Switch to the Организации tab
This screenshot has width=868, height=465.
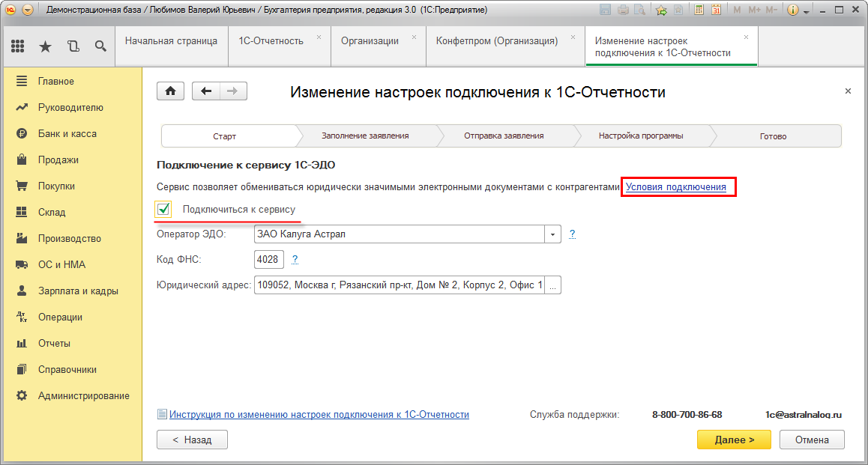pyautogui.click(x=373, y=43)
